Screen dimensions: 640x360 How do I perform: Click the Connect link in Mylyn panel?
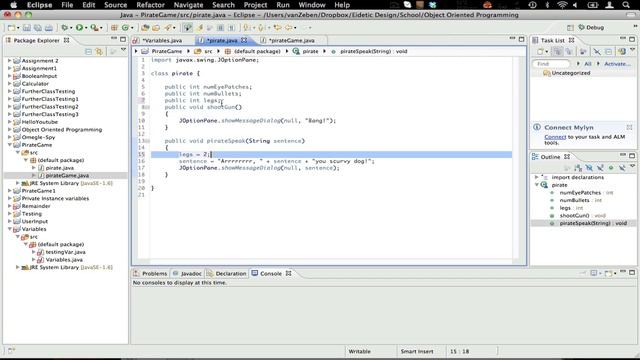(x=555, y=137)
